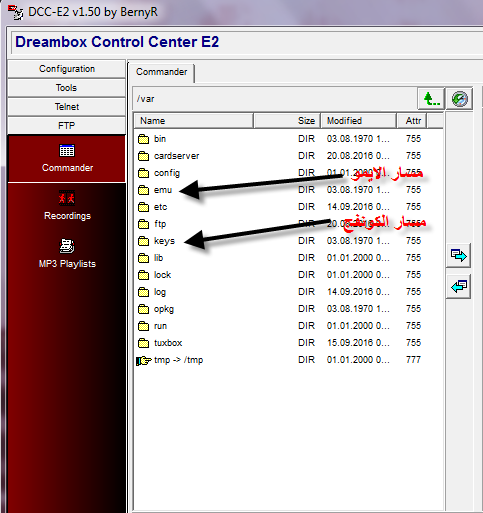Select the tmp symlink pointing-hand icon
Image resolution: width=483 pixels, height=513 pixels.
[x=144, y=360]
